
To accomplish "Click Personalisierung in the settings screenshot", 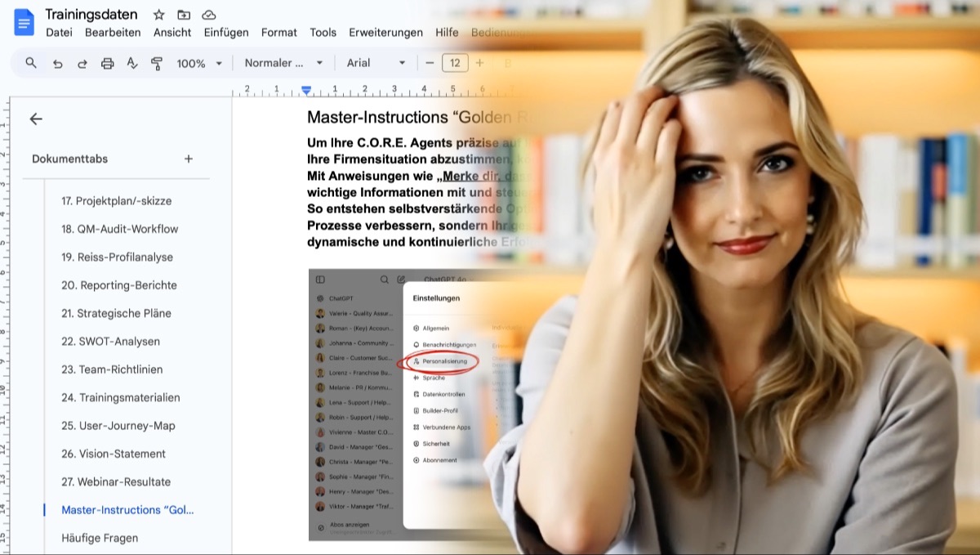I will point(444,361).
